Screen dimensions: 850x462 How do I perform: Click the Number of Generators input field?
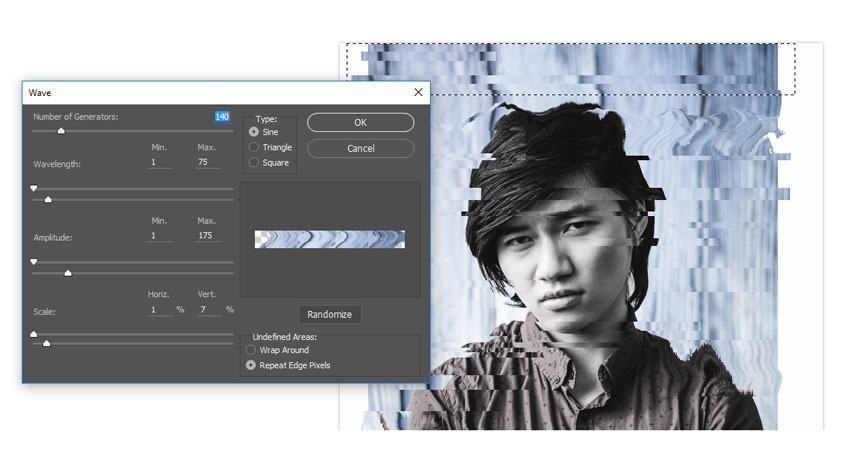[222, 117]
